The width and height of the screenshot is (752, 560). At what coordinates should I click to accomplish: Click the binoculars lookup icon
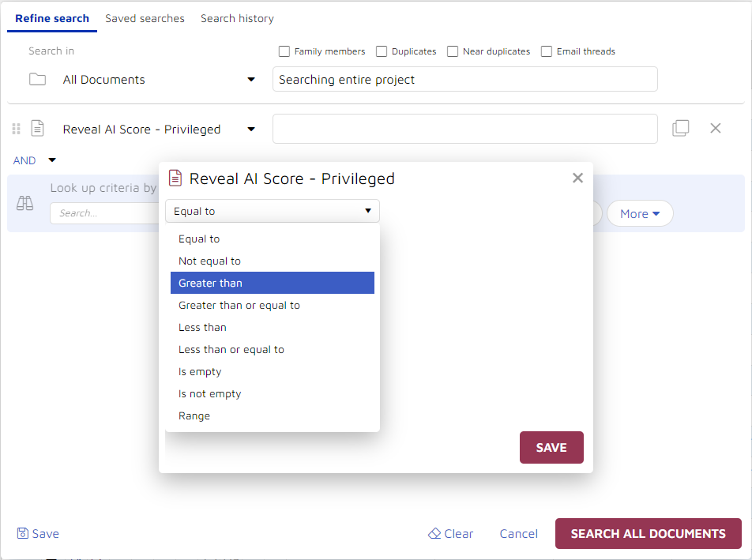(25, 203)
